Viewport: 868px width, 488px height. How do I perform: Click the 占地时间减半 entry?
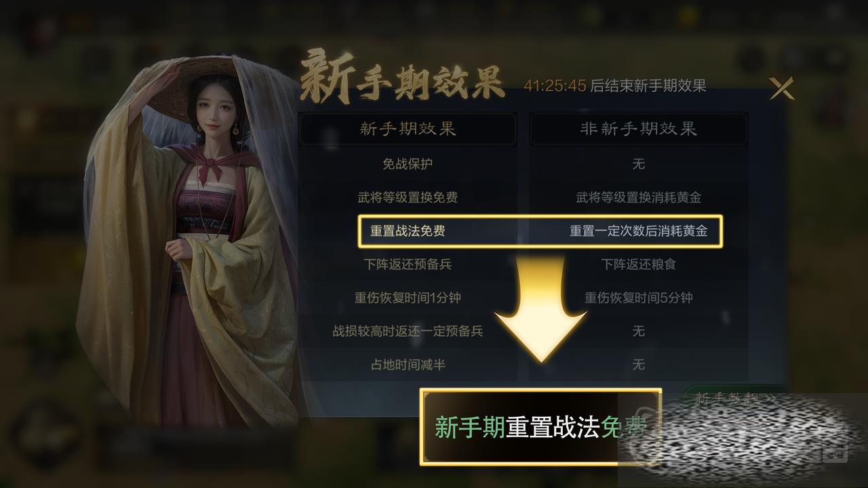(408, 365)
